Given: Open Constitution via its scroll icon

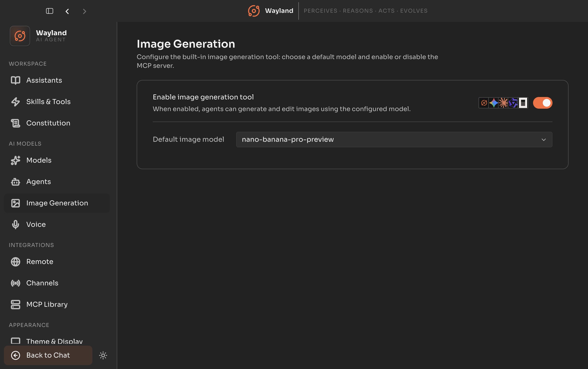Looking at the screenshot, I should (15, 123).
